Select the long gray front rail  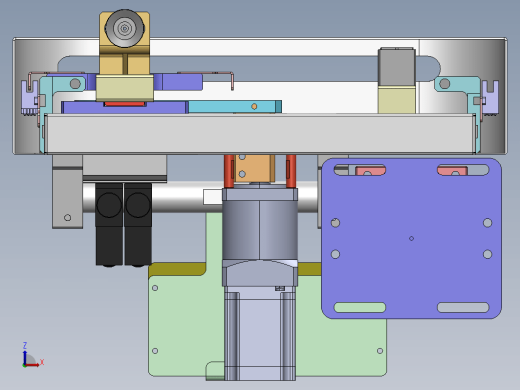tap(260, 134)
